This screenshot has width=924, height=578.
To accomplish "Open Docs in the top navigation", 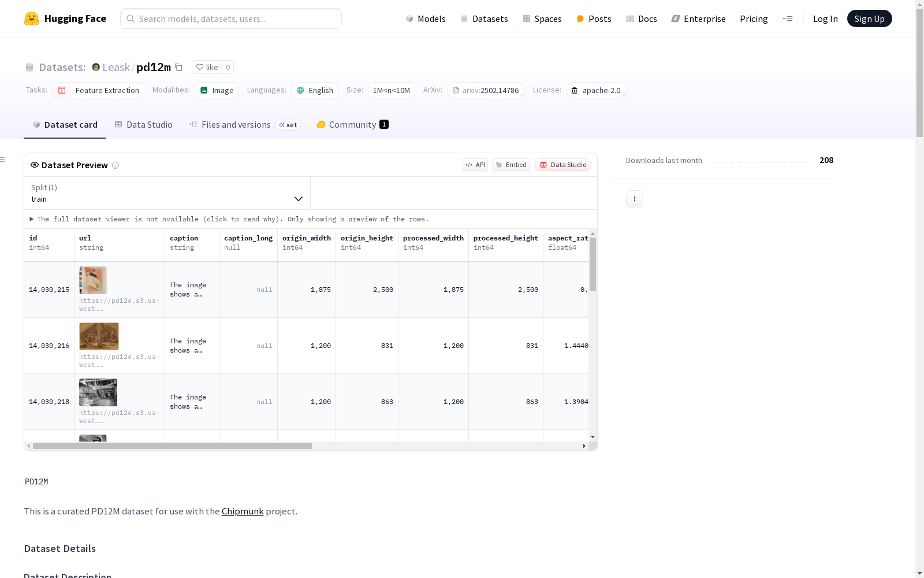I will [642, 18].
